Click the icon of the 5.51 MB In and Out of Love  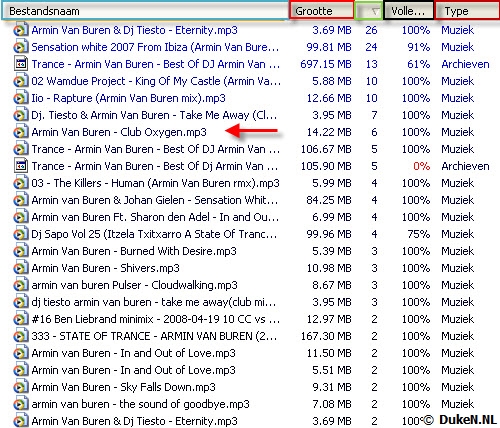(20, 370)
